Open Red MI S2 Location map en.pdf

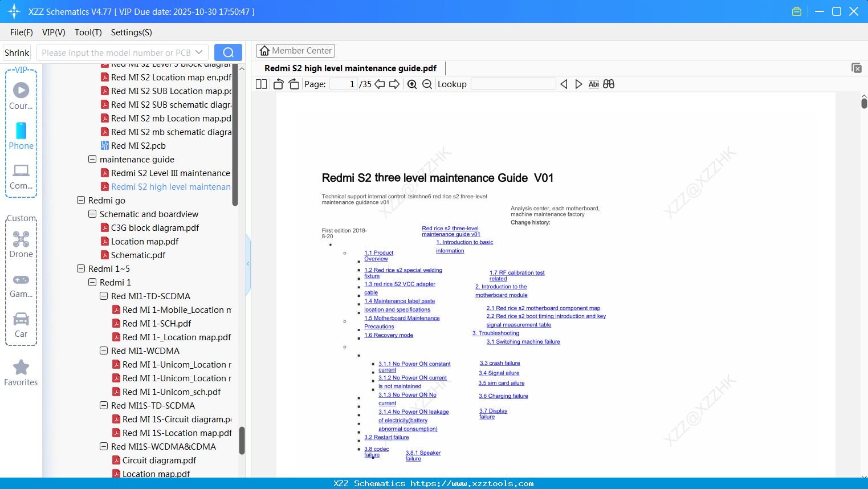click(166, 77)
